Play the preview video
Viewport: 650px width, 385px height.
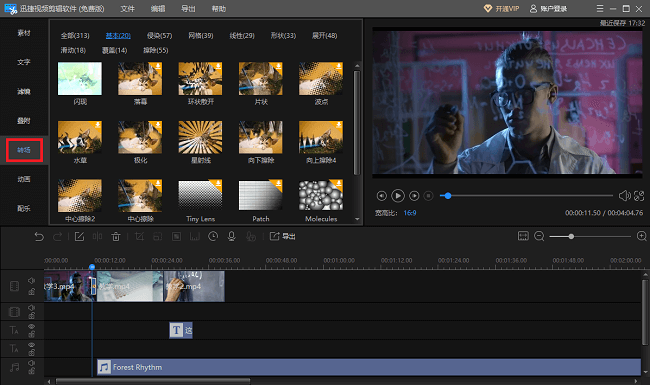tap(398, 196)
